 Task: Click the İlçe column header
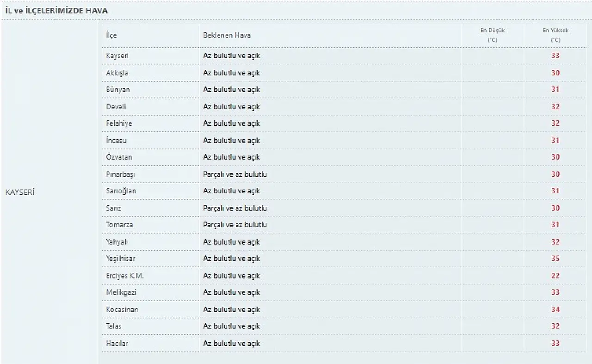click(x=111, y=36)
